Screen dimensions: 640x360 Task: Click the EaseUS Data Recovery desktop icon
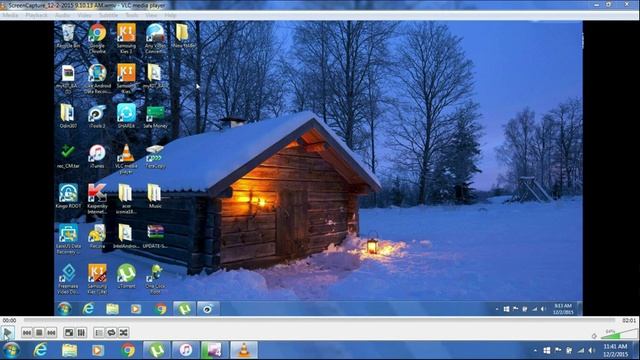68,239
